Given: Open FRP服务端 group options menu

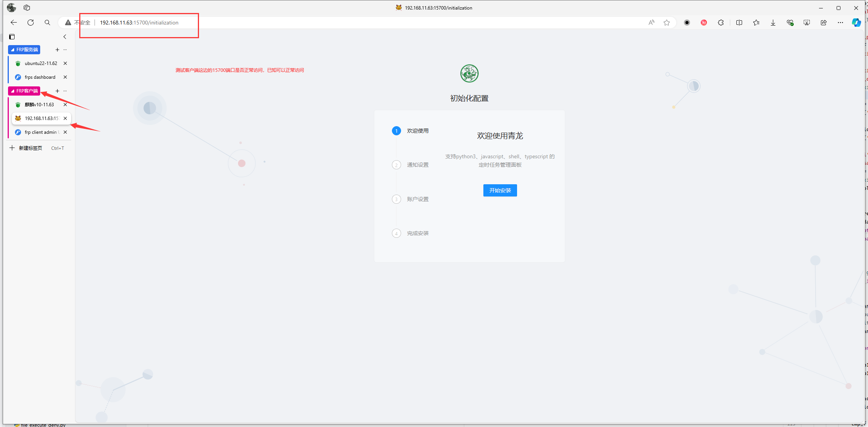Looking at the screenshot, I should 65,50.
